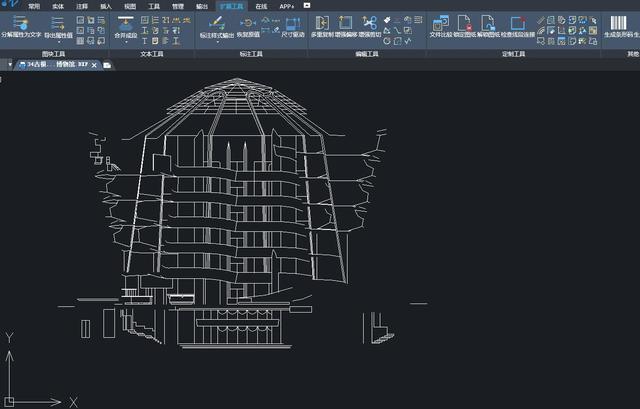The image size is (640, 409).
Task: Click the 解锁图纸 unlock icon
Action: click(x=488, y=23)
